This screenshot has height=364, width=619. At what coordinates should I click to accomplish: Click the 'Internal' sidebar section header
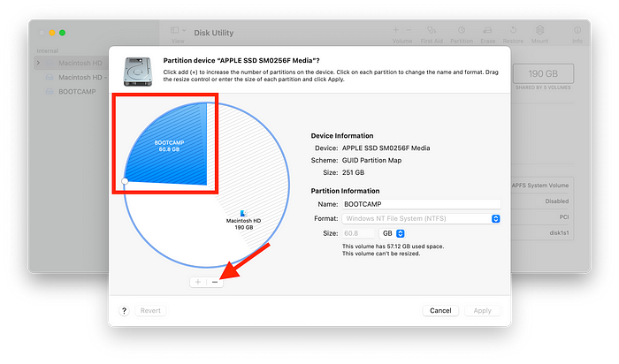click(x=48, y=51)
